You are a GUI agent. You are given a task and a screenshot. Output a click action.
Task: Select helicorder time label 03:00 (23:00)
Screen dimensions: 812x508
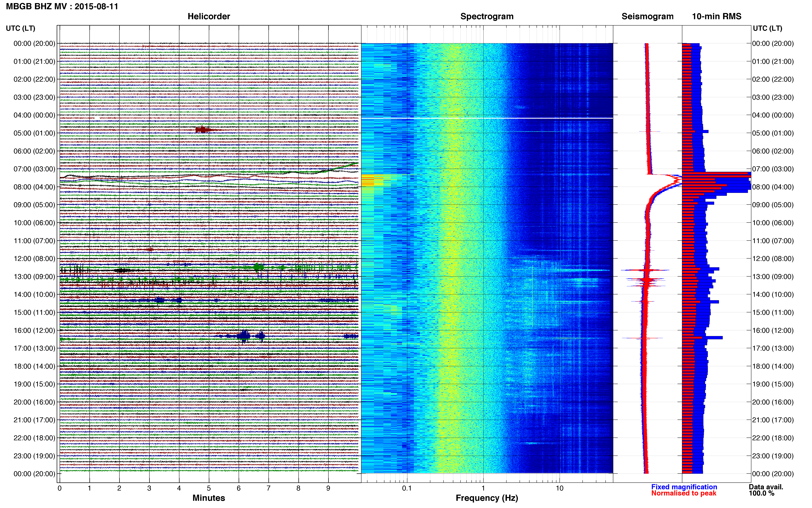[x=34, y=97]
